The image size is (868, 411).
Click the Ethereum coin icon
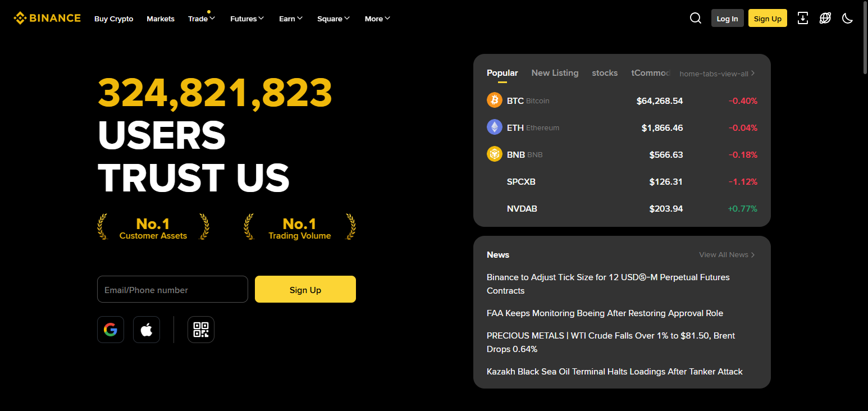click(495, 127)
